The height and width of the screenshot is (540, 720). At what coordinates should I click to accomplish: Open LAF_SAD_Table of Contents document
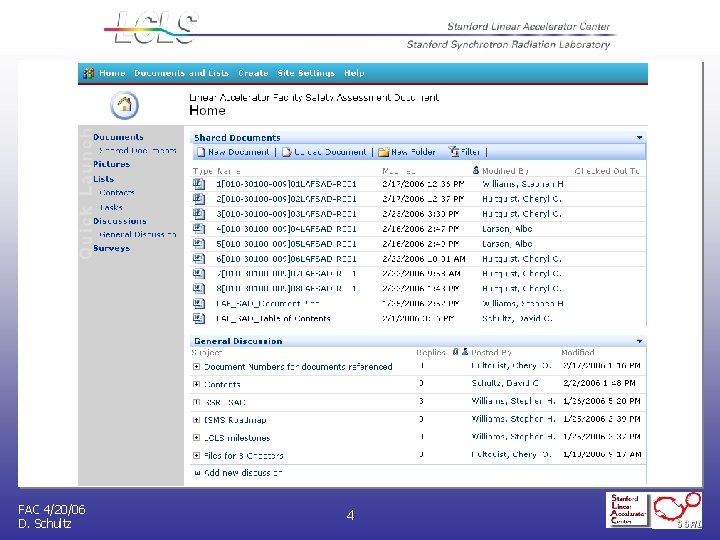(273, 318)
